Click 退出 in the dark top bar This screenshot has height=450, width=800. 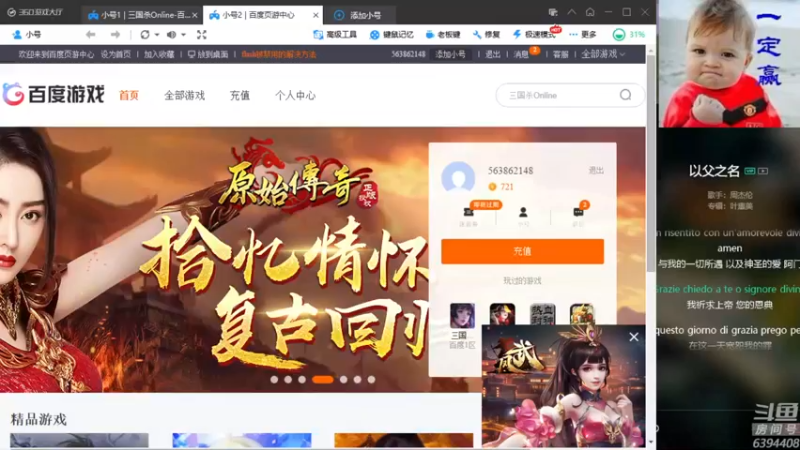[x=492, y=54]
